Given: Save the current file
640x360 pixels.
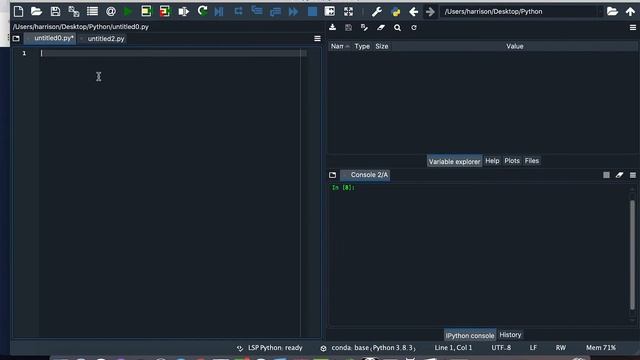Looking at the screenshot, I should click(x=55, y=11).
